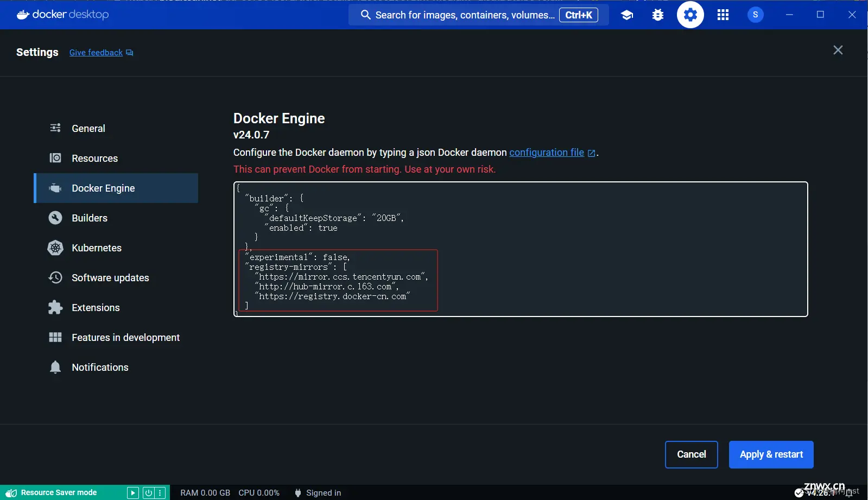Screen dimensions: 868x500
Task: Click the "registry-mirrors" key line
Action: click(296, 267)
